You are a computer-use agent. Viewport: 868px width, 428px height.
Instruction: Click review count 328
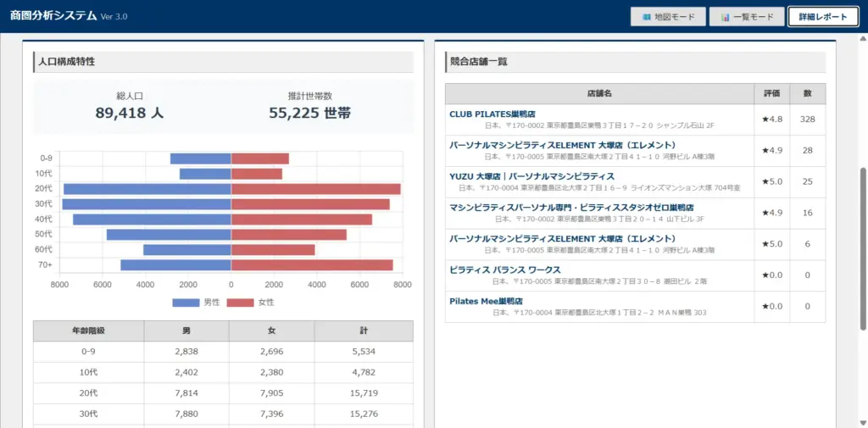click(x=807, y=120)
